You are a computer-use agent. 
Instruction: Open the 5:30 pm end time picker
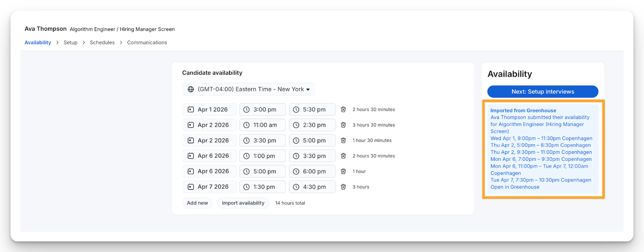pos(312,110)
